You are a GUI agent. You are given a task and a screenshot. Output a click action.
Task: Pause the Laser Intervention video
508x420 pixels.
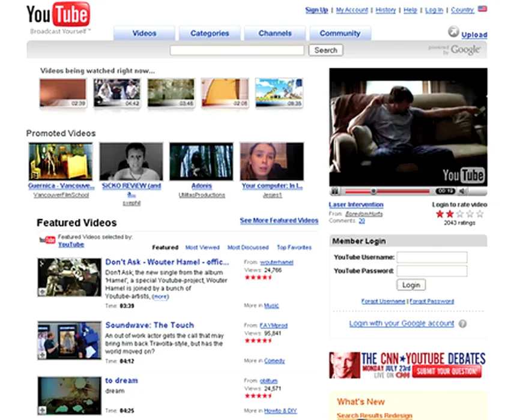click(335, 191)
